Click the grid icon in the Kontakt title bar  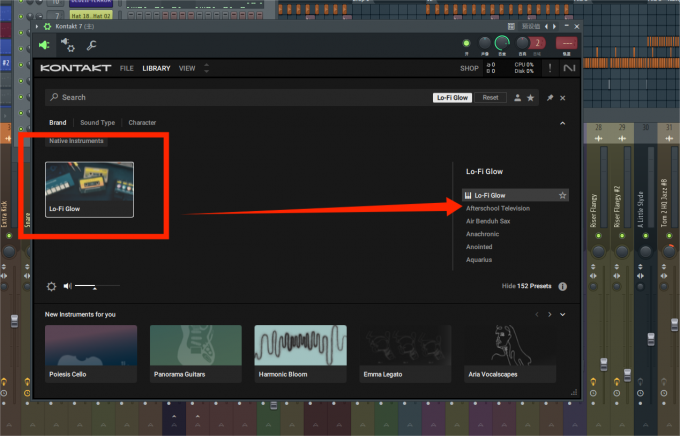pos(511,26)
